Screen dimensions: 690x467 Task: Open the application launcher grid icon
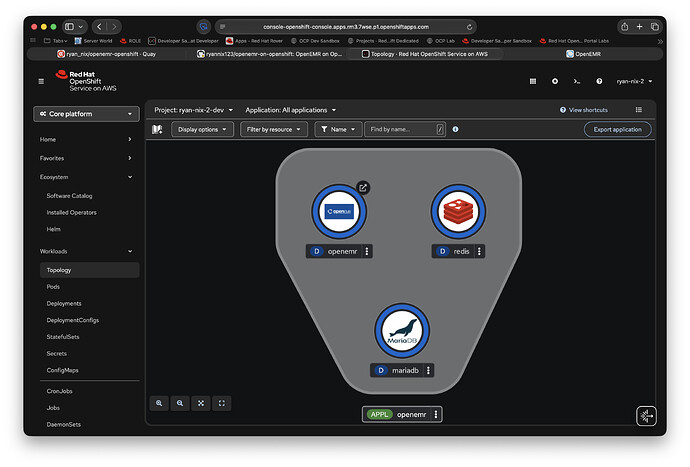click(533, 81)
